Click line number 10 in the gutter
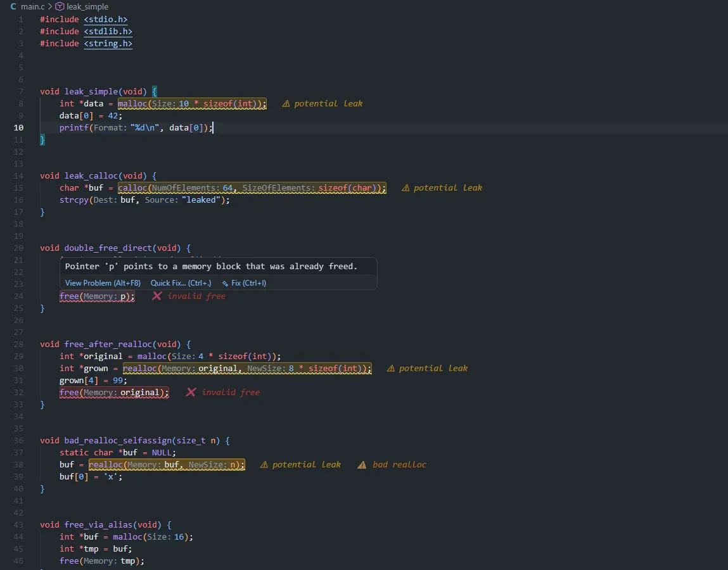The image size is (728, 570). [18, 128]
